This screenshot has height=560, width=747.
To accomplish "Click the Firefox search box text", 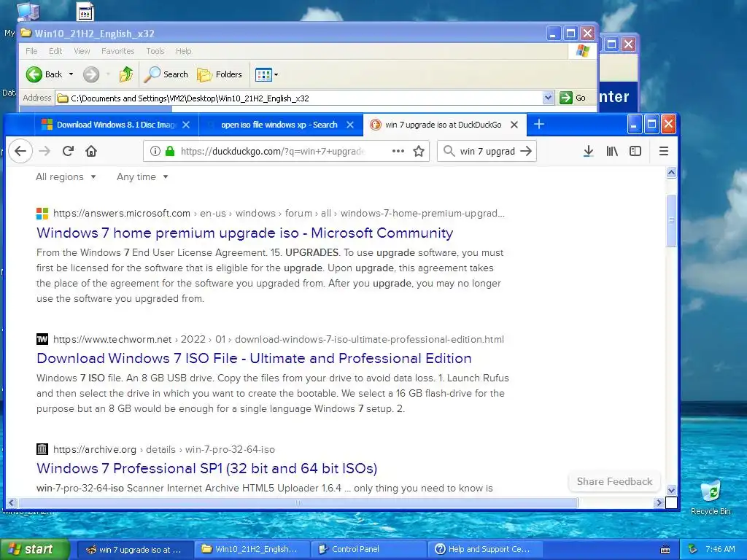I will [x=487, y=152].
